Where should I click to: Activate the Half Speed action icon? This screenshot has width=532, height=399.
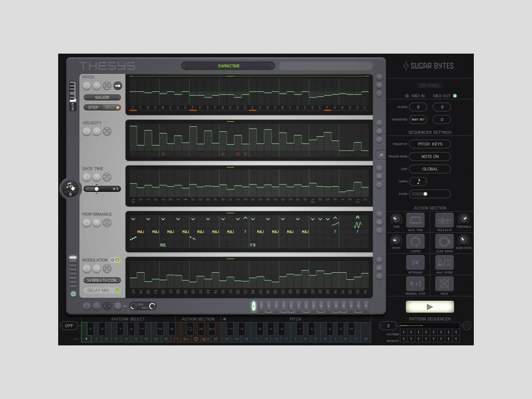click(444, 263)
